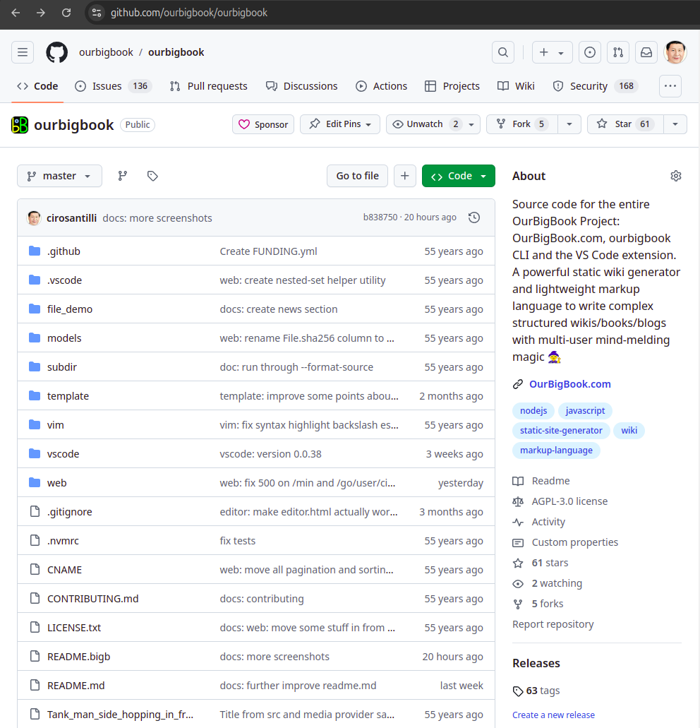Switch to the Discussions tab
This screenshot has width=700, height=728.
coord(301,86)
